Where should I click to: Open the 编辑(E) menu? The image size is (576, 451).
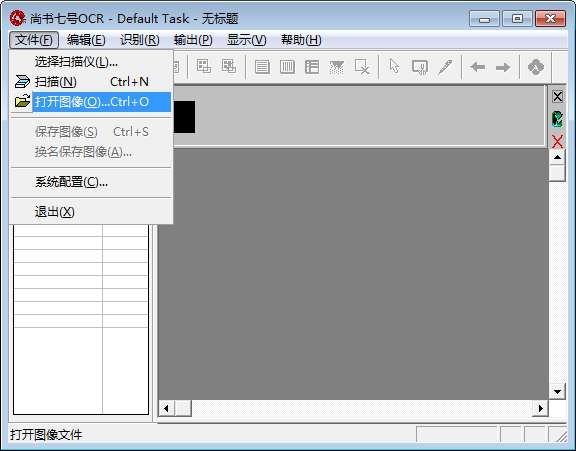(x=86, y=40)
